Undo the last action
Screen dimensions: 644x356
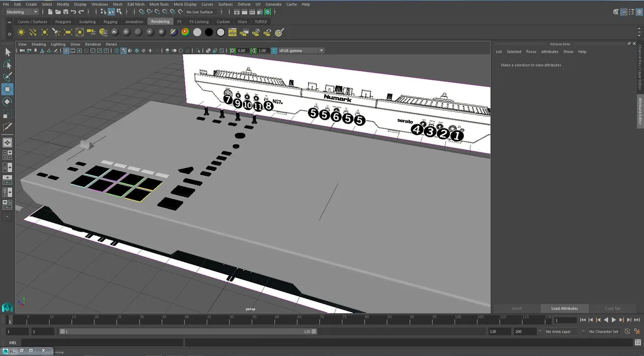pos(73,12)
